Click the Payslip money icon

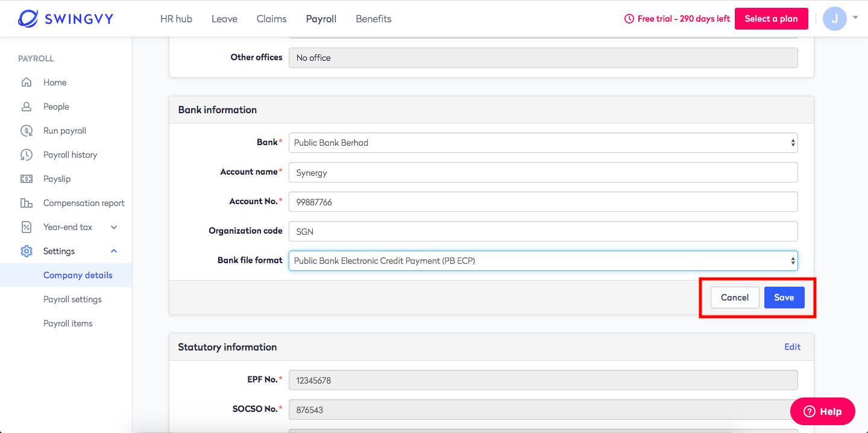[x=26, y=179]
